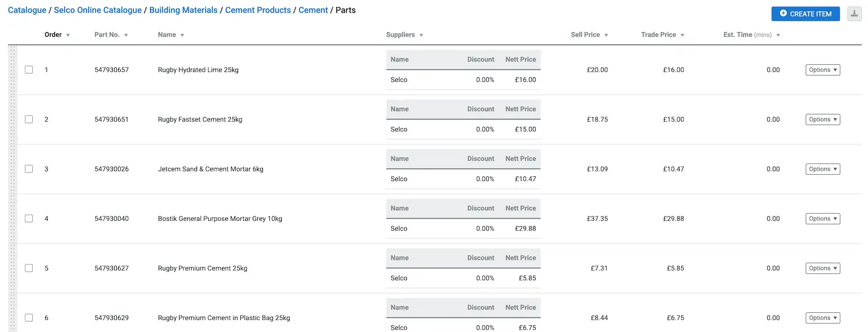Sort by the Trade Price column header

pyautogui.click(x=663, y=35)
